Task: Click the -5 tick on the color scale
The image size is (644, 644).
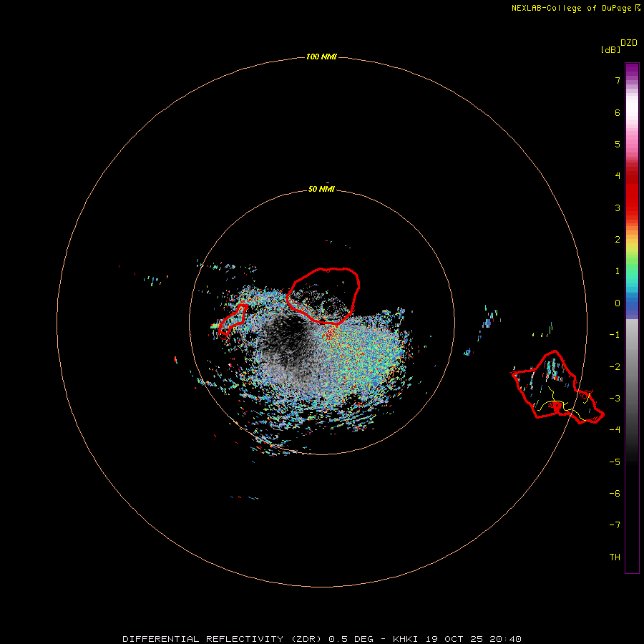Action: pyautogui.click(x=615, y=462)
